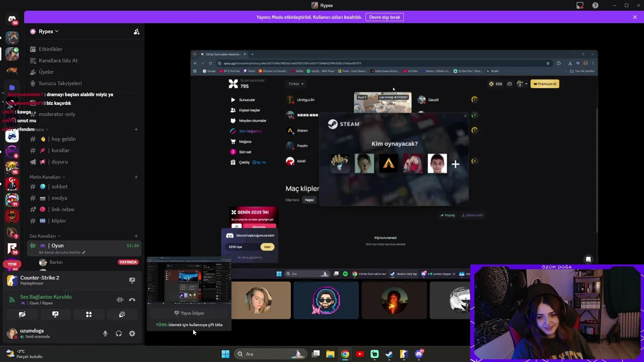Viewport: 644px width, 362px height.
Task: Add a channel to Metin Kanalları
Action: pyautogui.click(x=136, y=177)
